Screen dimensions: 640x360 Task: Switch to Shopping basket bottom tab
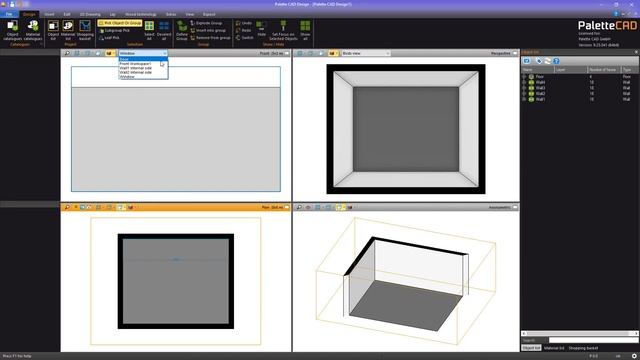click(583, 348)
